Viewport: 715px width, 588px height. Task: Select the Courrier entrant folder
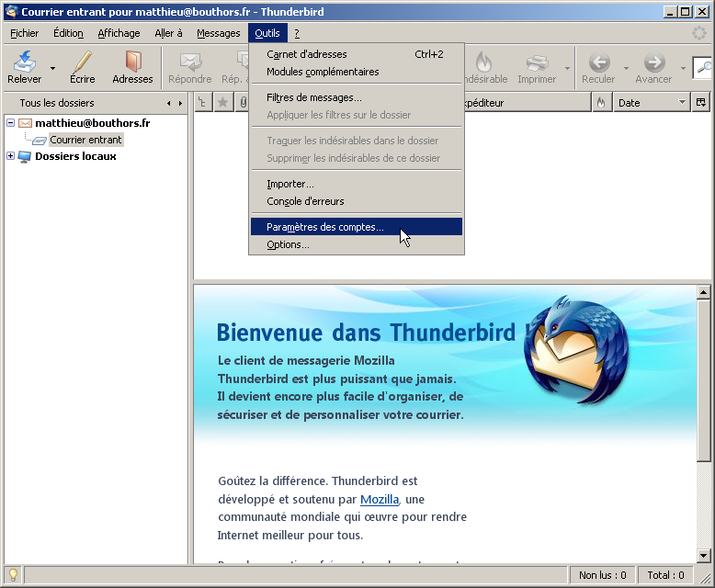point(85,140)
